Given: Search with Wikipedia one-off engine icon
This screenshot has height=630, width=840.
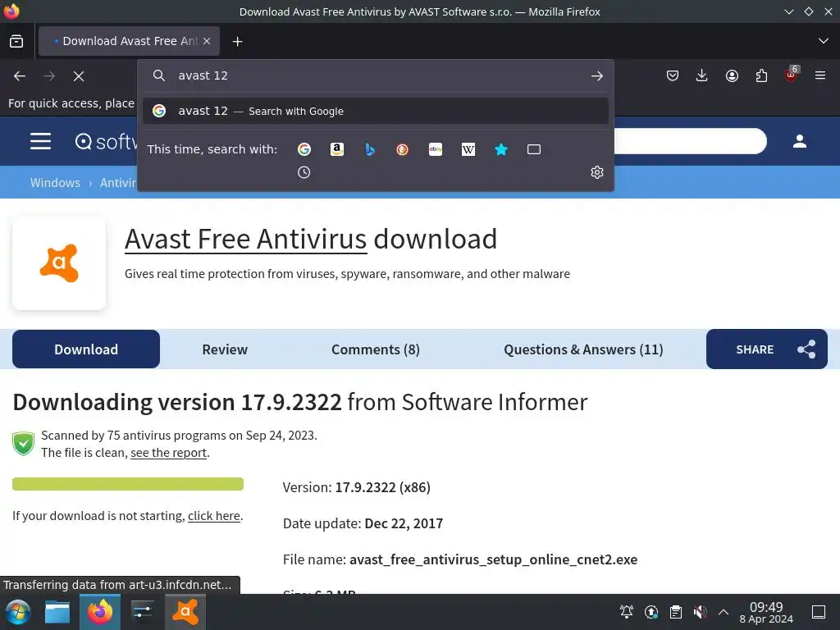Looking at the screenshot, I should (468, 149).
